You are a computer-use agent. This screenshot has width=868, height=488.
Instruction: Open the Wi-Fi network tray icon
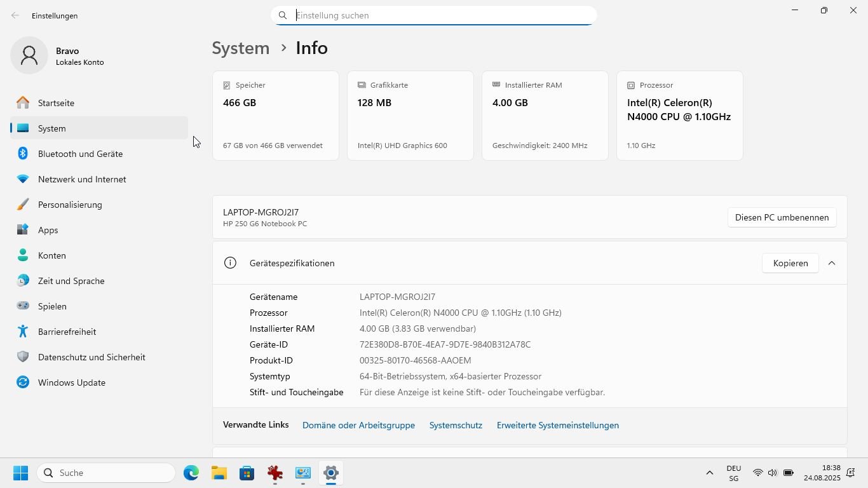point(757,473)
